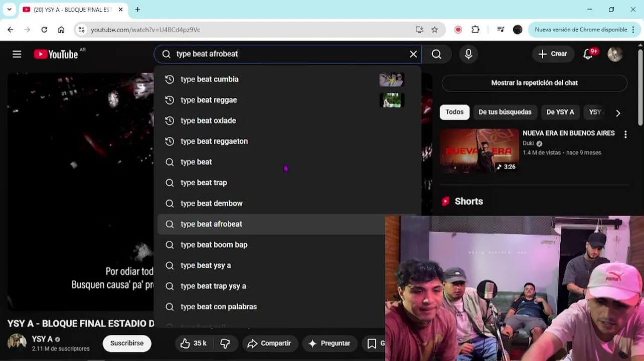The image size is (644, 361).
Task: Reload the page in Chrome
Action: [44, 30]
